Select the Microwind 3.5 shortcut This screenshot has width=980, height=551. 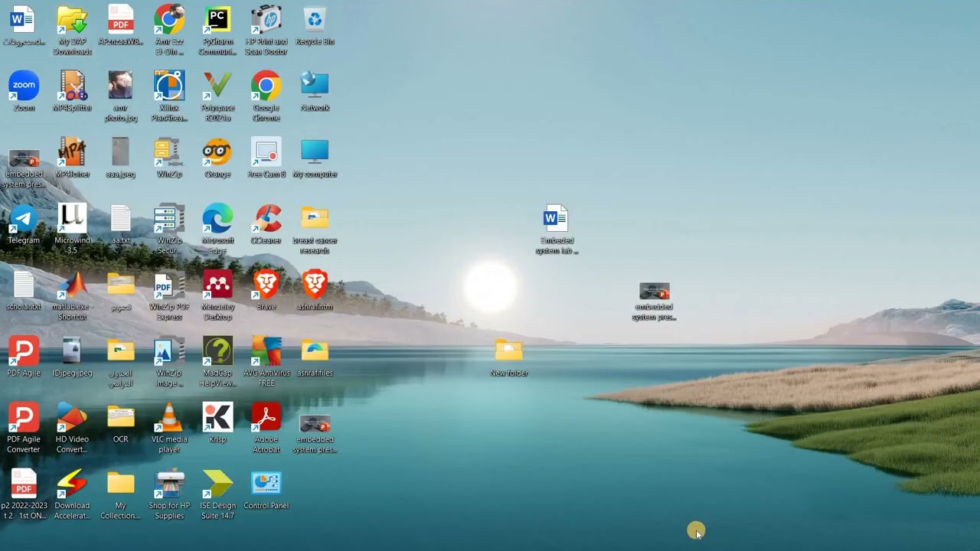[x=72, y=230]
